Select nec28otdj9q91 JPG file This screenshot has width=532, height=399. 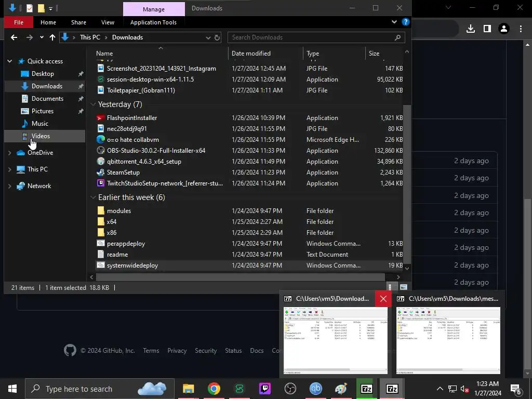(127, 129)
